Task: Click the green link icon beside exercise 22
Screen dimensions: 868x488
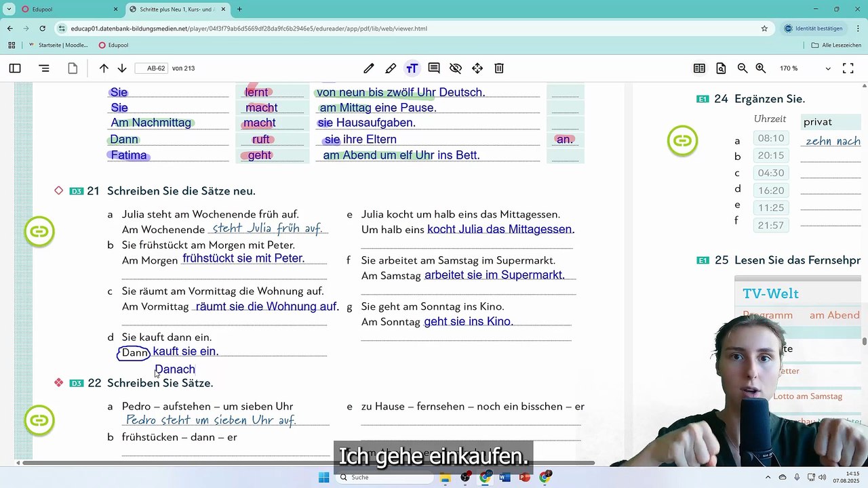Action: [x=39, y=420]
